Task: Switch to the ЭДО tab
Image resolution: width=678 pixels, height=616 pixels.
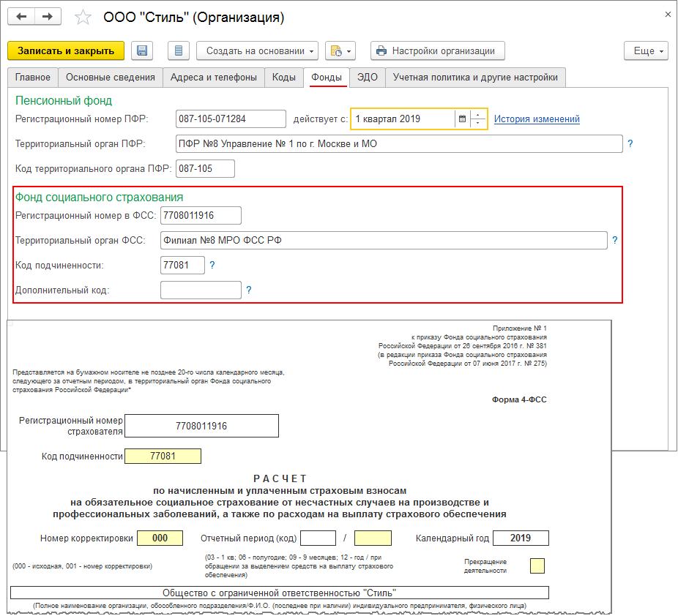Action: coord(368,78)
